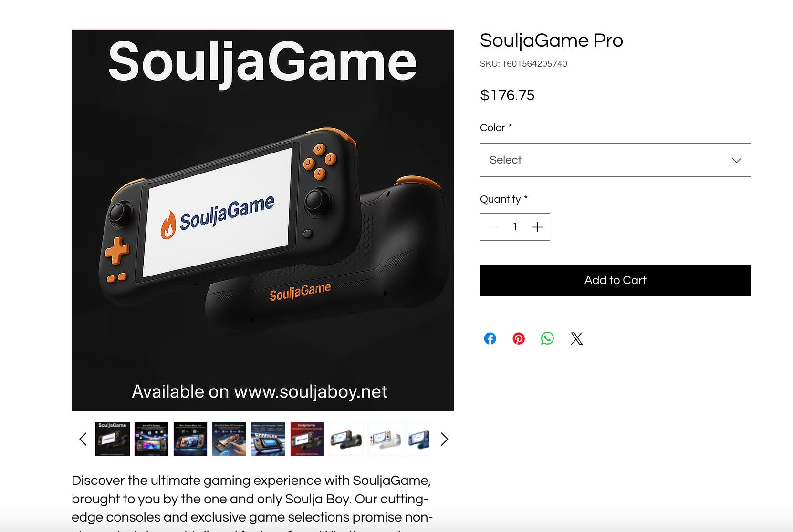Decrease quantity with minus button
Screen dimensions: 793x532
tap(493, 227)
